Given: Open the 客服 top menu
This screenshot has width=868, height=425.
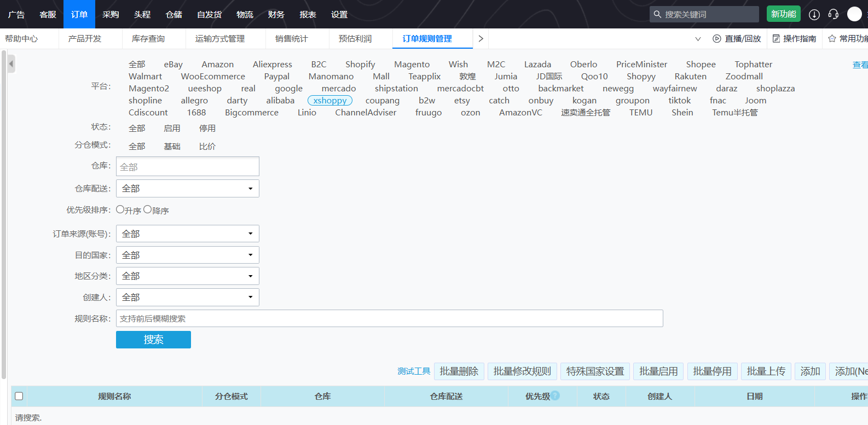Looking at the screenshot, I should click(48, 14).
